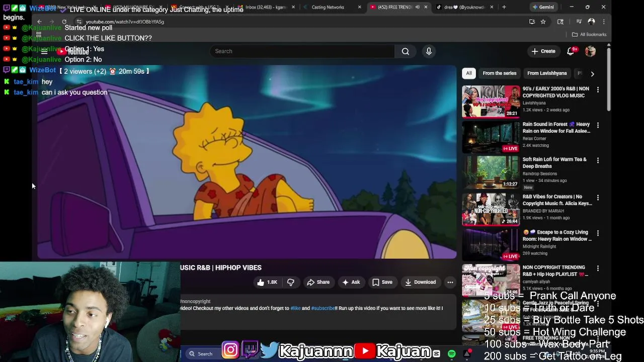Open the Relax Corner channel name
644x362 pixels.
pos(534,139)
